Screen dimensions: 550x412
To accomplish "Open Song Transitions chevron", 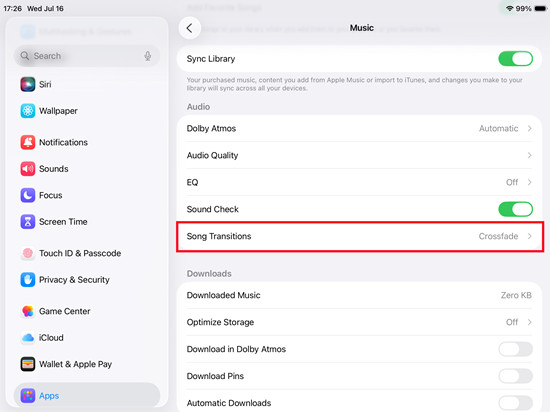I will [x=530, y=236].
